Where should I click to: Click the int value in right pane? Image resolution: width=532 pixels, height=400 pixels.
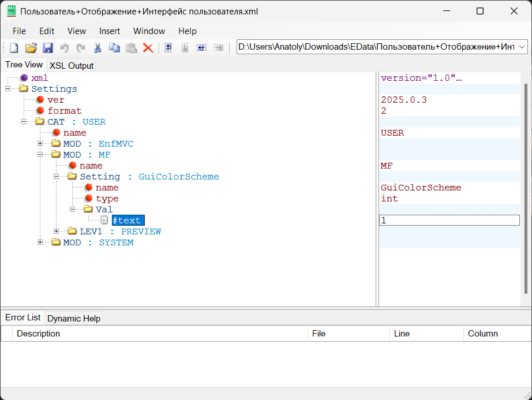(389, 199)
